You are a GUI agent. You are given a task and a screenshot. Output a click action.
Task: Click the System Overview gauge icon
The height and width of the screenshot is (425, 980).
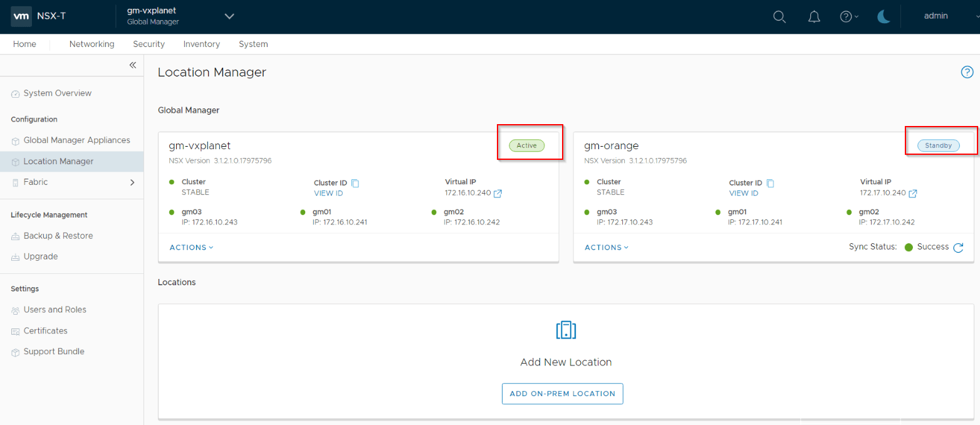16,94
